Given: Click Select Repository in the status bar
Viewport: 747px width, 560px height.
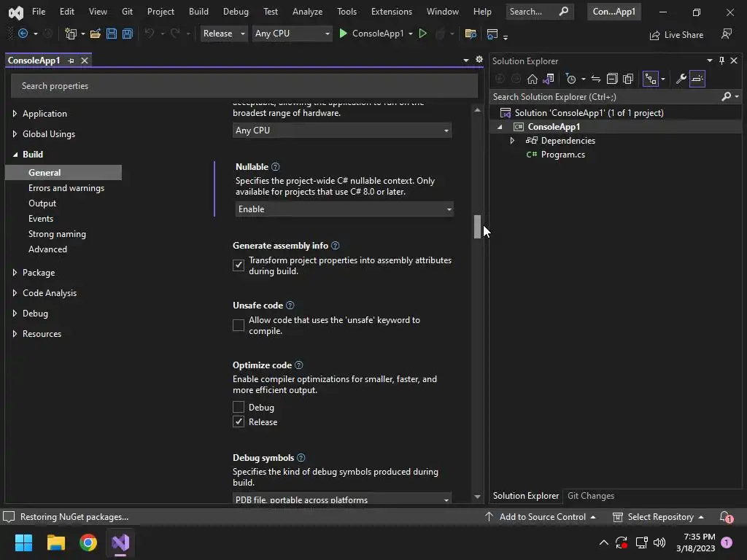Looking at the screenshot, I should pyautogui.click(x=658, y=517).
